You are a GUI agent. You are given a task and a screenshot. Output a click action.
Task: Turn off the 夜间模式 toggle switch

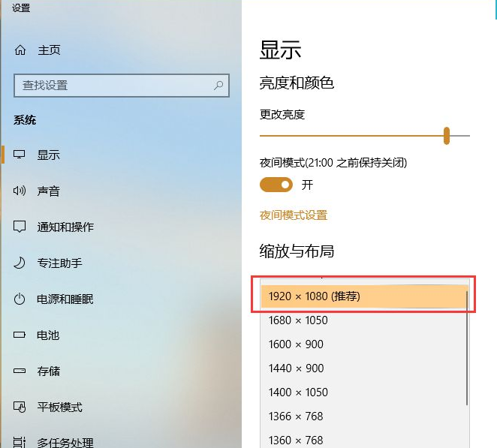click(276, 185)
